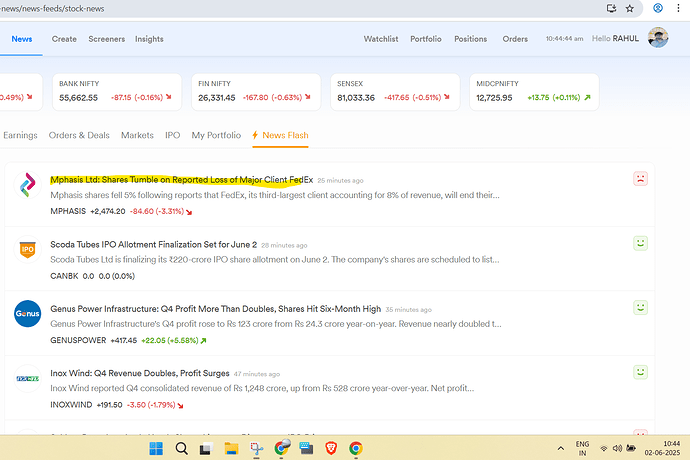This screenshot has width=690, height=460.
Task: Open the Snipping Tool on taskbar
Action: pyautogui.click(x=256, y=449)
